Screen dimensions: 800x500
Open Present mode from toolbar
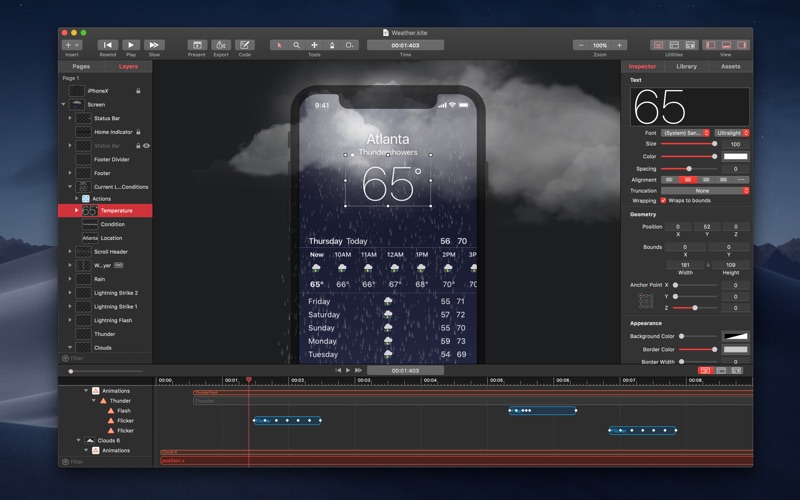click(x=196, y=45)
